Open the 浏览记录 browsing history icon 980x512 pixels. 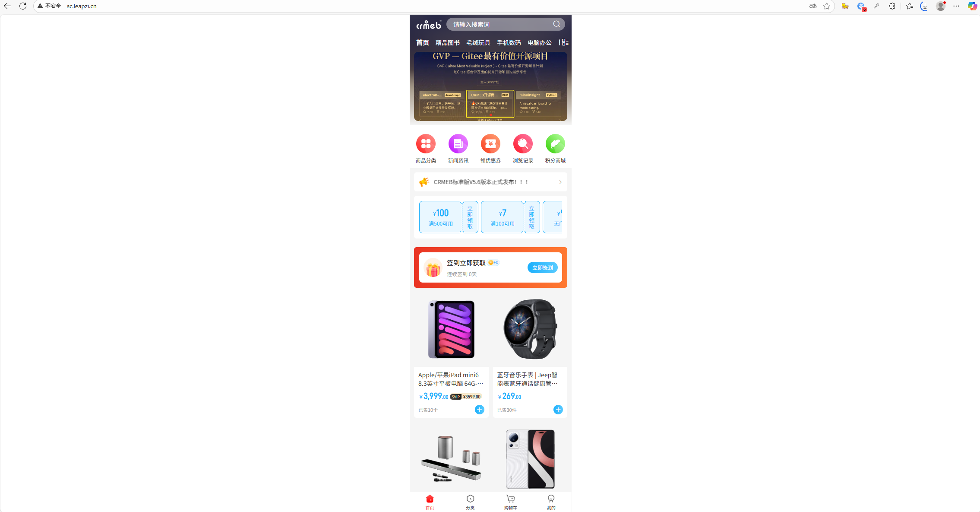pyautogui.click(x=523, y=144)
